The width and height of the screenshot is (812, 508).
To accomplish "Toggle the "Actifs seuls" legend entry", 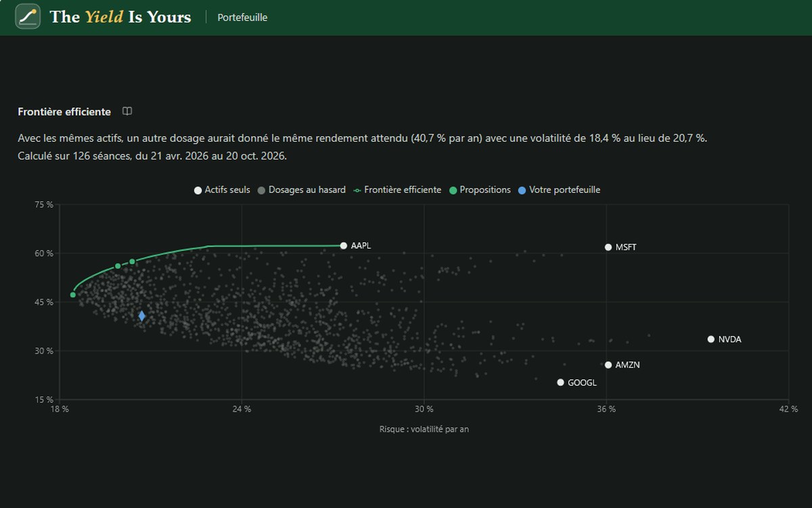I will [x=222, y=190].
